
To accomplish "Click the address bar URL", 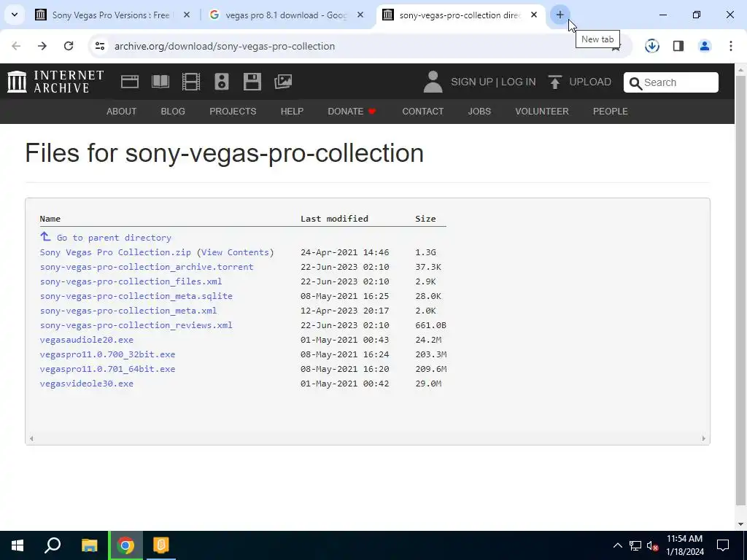I will tap(225, 46).
